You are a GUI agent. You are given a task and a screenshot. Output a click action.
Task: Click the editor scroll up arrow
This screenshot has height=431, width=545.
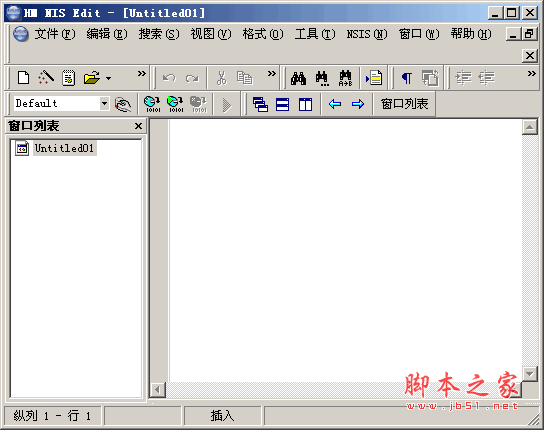click(x=530, y=127)
